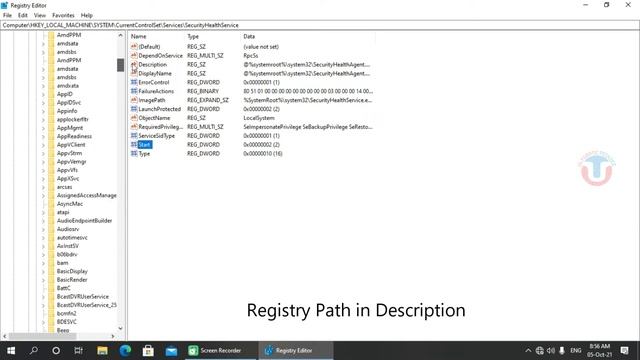Open the Windows Start menu
Screen dimensions: 640x360
point(11,351)
